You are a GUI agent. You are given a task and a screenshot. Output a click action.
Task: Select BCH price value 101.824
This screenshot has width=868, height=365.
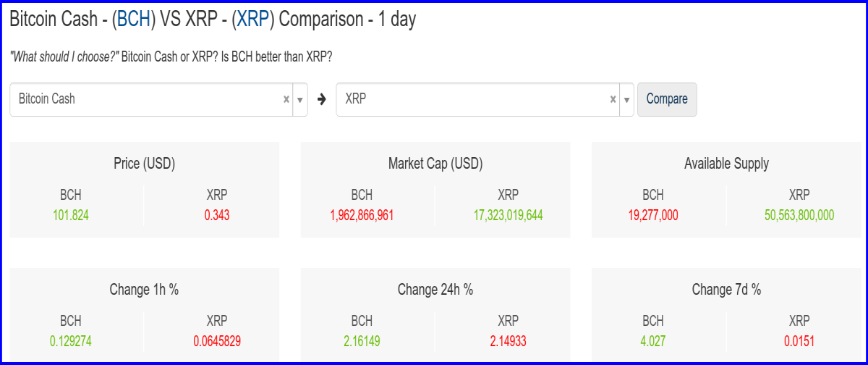(x=71, y=215)
